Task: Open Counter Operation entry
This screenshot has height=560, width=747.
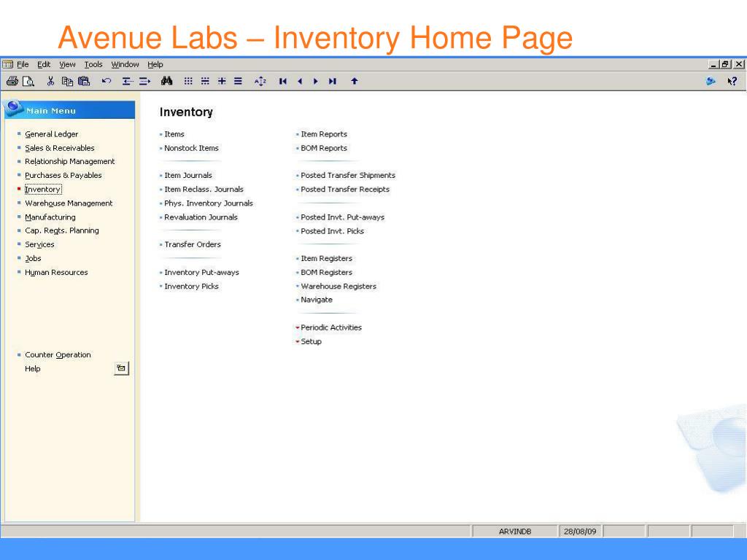Action: pos(58,355)
